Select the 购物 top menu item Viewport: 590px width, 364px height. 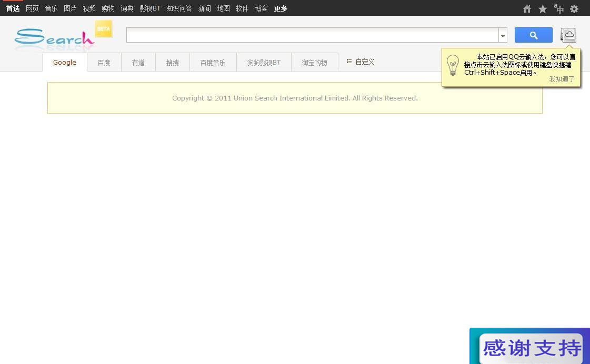coord(108,8)
